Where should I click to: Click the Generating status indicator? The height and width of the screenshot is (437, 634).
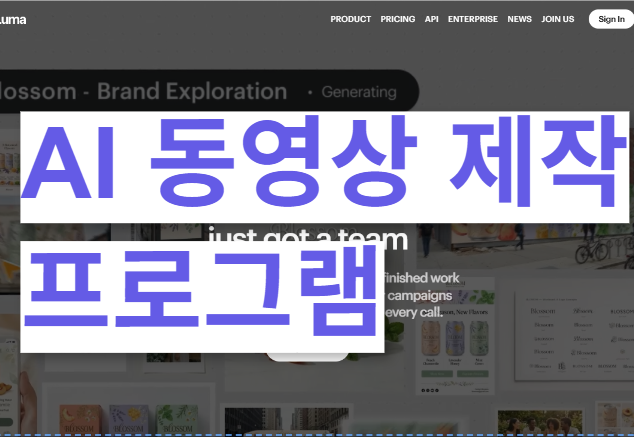[353, 92]
